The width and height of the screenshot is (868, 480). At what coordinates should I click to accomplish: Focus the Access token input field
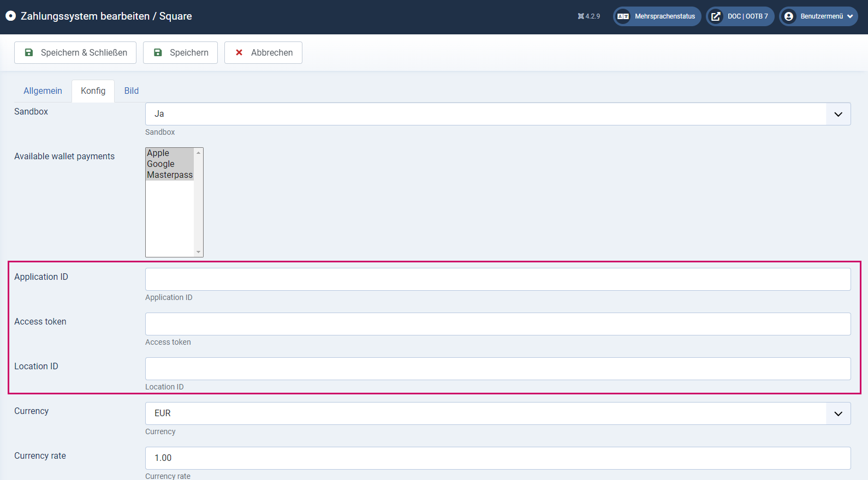coord(498,324)
